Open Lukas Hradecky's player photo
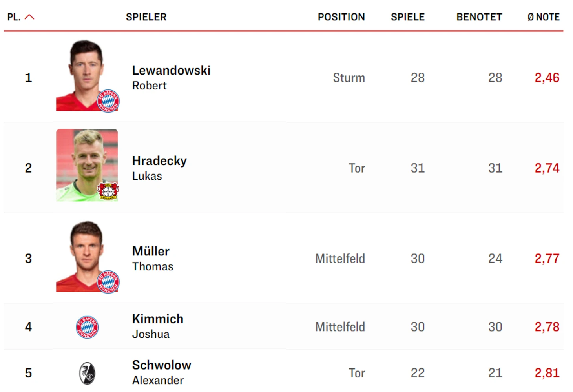 (x=87, y=165)
